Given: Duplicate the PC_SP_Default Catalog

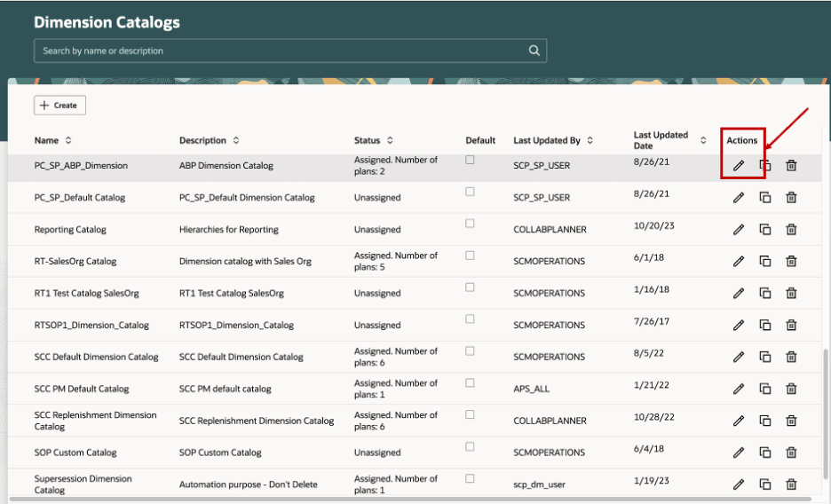Looking at the screenshot, I should pyautogui.click(x=764, y=198).
